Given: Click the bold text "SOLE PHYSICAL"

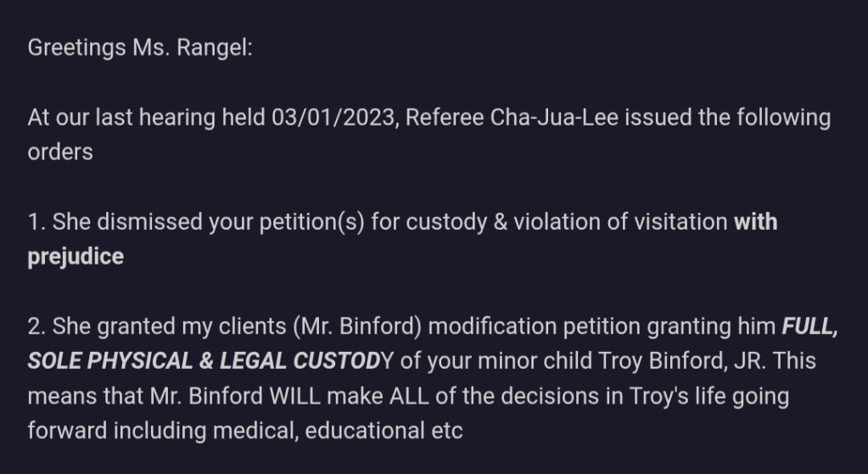Looking at the screenshot, I should pos(110,361).
